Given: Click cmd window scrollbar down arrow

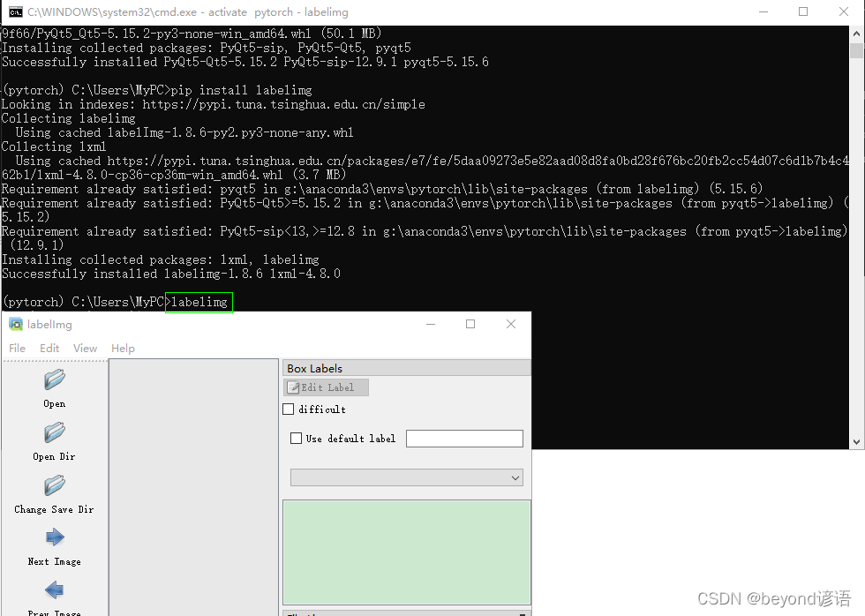Looking at the screenshot, I should pos(856,442).
